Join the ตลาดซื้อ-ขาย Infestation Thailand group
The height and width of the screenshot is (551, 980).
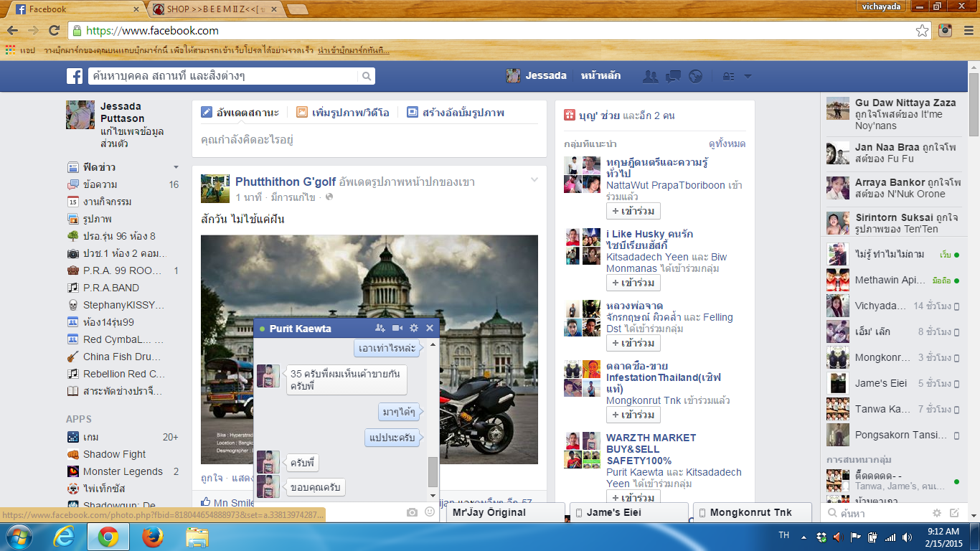pos(633,415)
